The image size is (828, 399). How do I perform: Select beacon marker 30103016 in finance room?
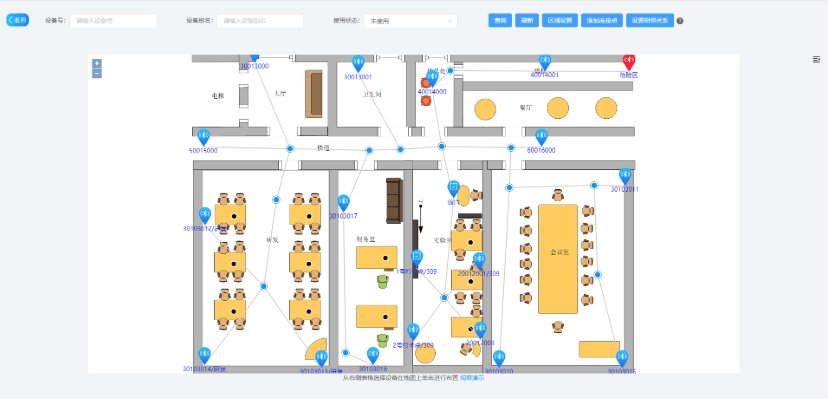pos(373,356)
